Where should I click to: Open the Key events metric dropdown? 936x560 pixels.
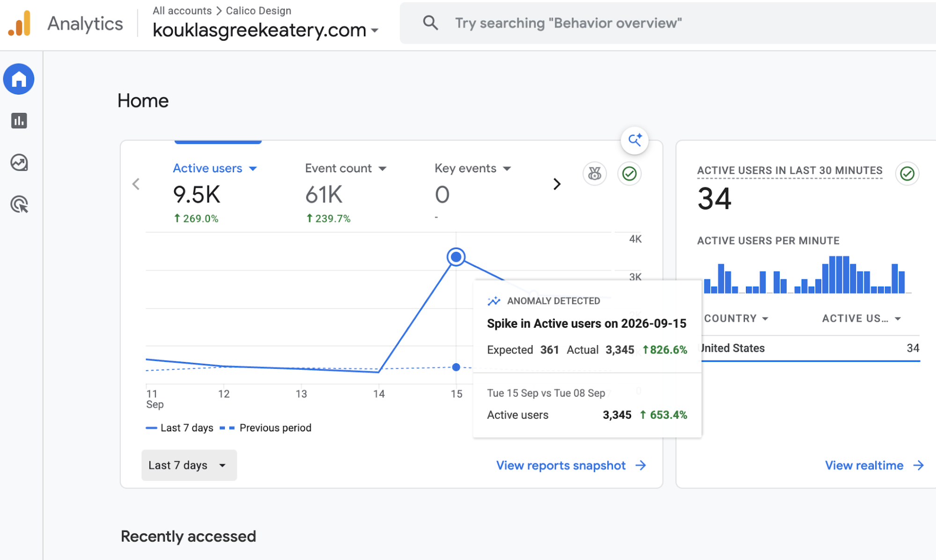tap(472, 168)
